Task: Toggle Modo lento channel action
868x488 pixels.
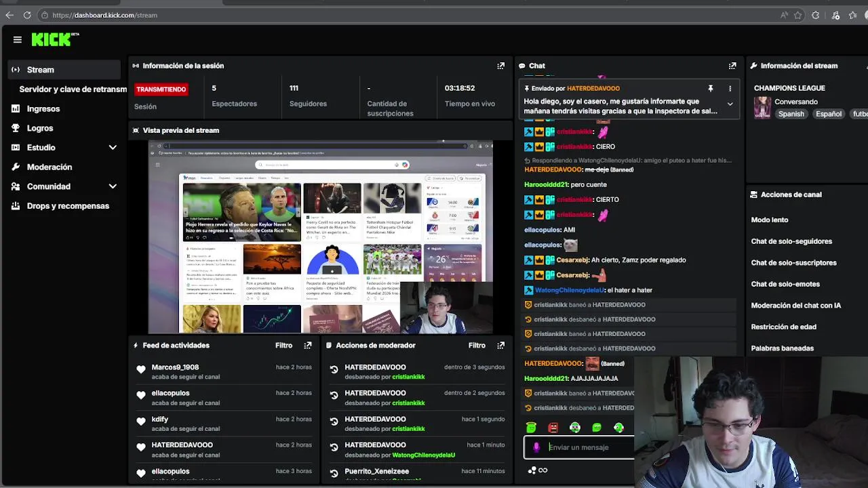Action: pyautogui.click(x=770, y=220)
